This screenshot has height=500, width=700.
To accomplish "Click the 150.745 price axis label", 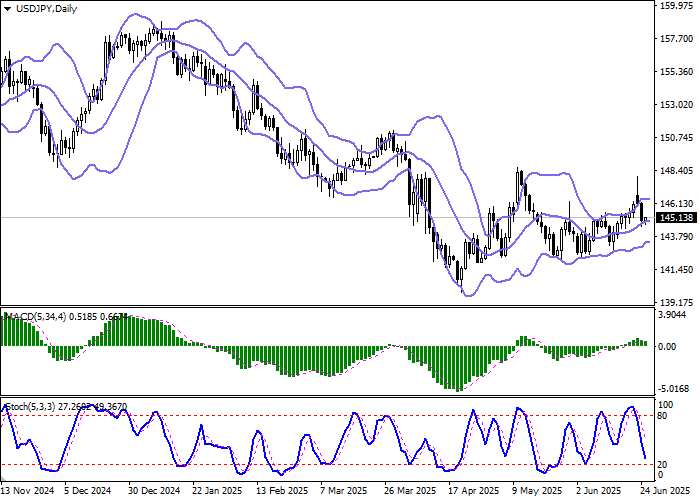I will point(677,138).
